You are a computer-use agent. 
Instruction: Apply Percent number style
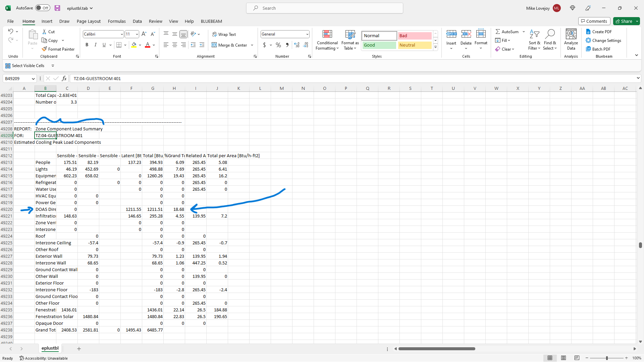(x=278, y=45)
